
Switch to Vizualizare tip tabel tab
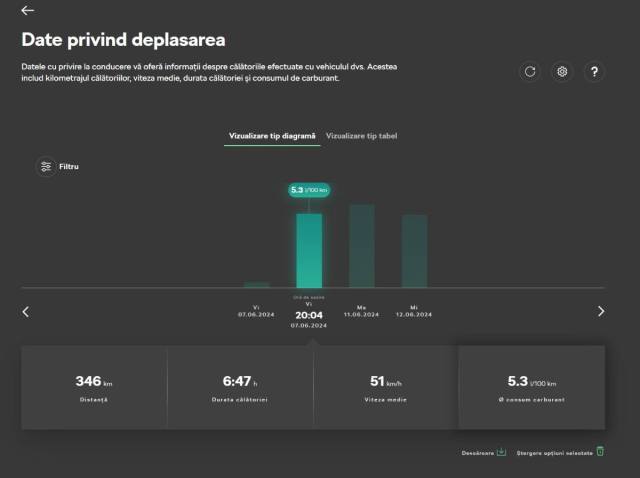click(x=361, y=135)
